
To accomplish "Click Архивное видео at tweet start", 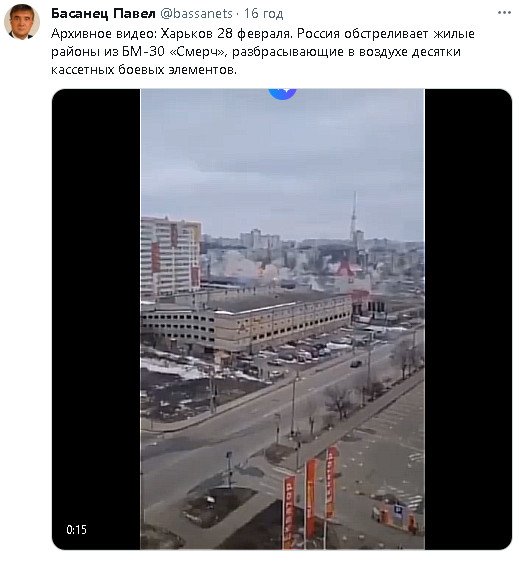I will pyautogui.click(x=103, y=33).
